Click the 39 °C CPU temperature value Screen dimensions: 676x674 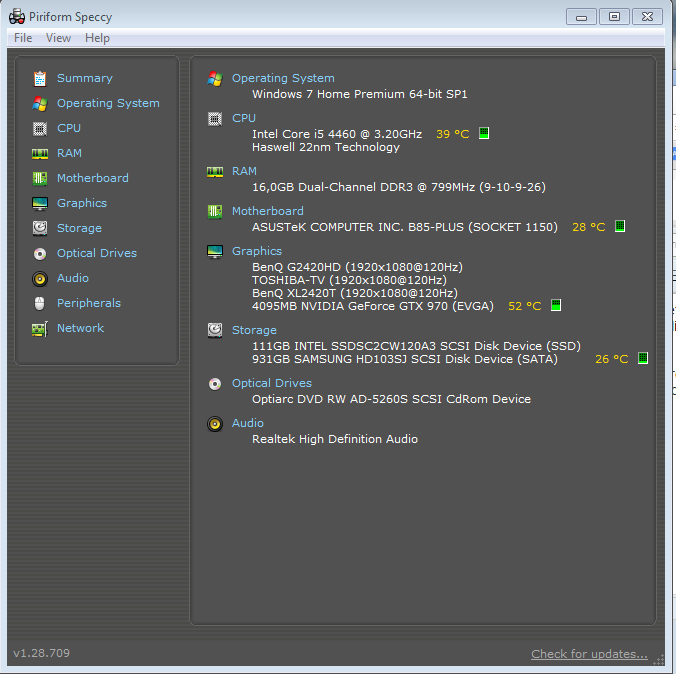point(453,134)
